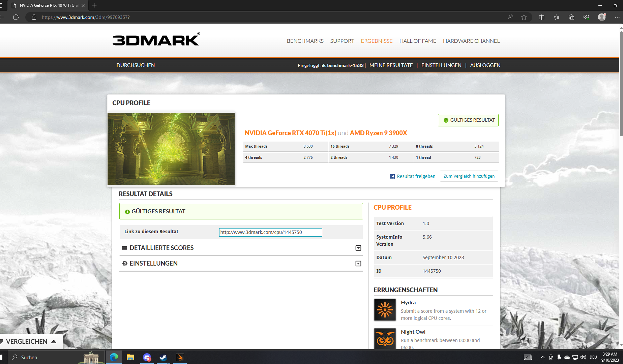Open Hardware Channel
Screen dimensions: 623x364
pyautogui.click(x=471, y=41)
